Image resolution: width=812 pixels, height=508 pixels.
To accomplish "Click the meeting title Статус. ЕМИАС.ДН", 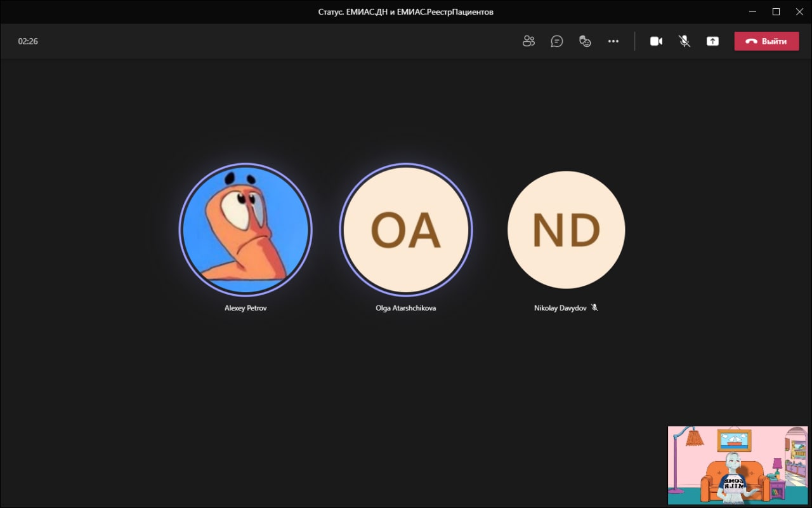I will coord(405,11).
